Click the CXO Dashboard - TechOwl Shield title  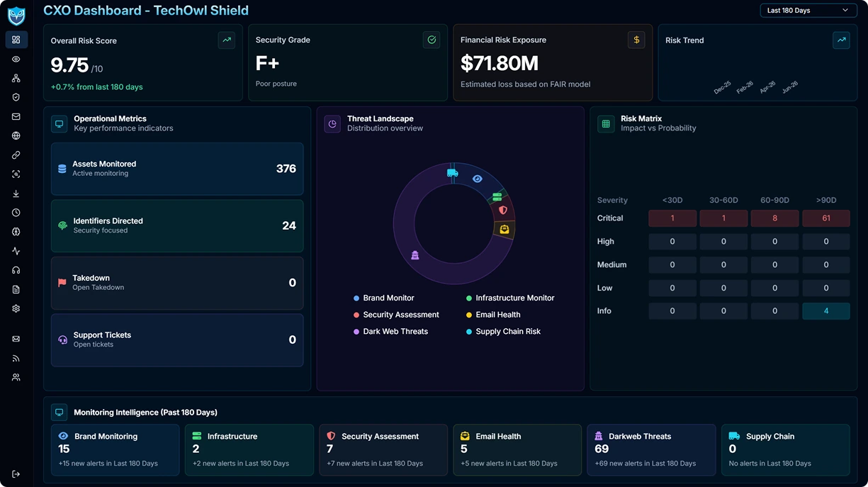coord(146,11)
